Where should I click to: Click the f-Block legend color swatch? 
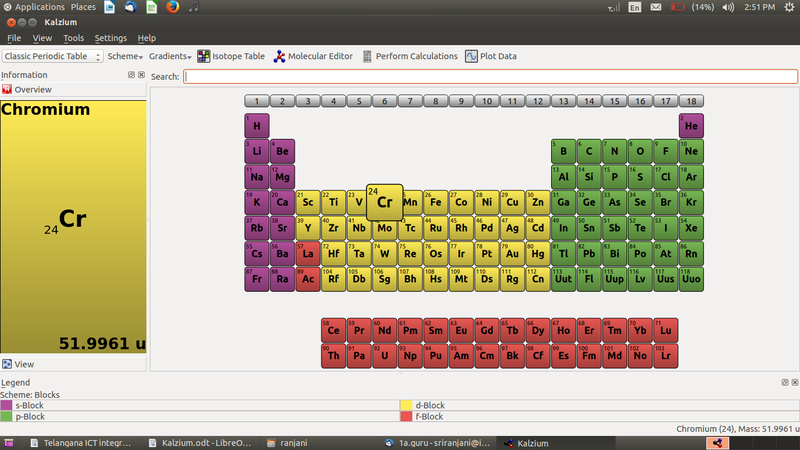[x=406, y=416]
